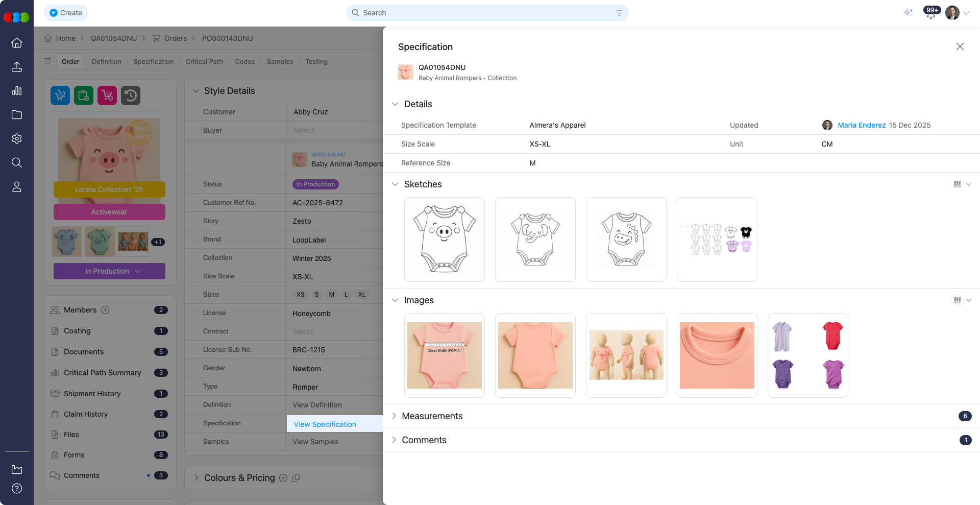
Task: Expand the Measurements section
Action: (394, 416)
